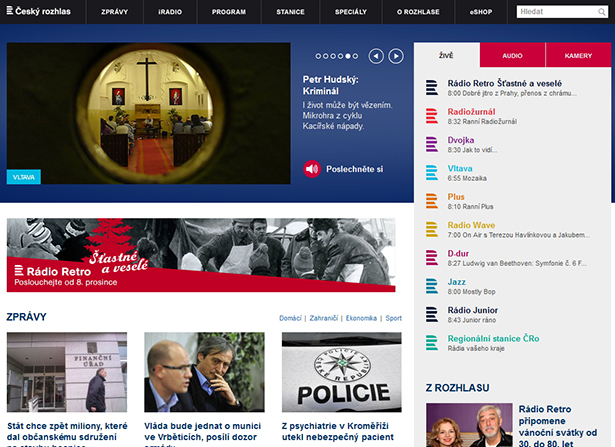
Task: Open the PROGRAM menu
Action: point(229,12)
